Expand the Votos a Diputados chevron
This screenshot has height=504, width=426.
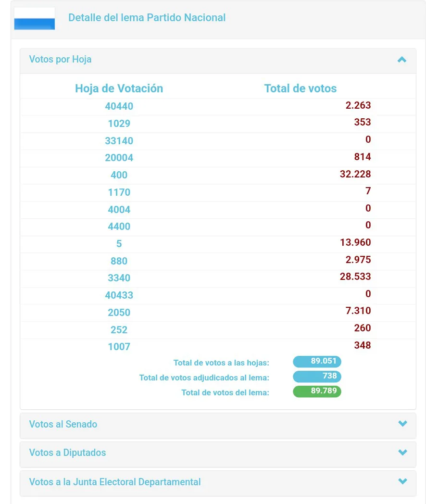(402, 452)
